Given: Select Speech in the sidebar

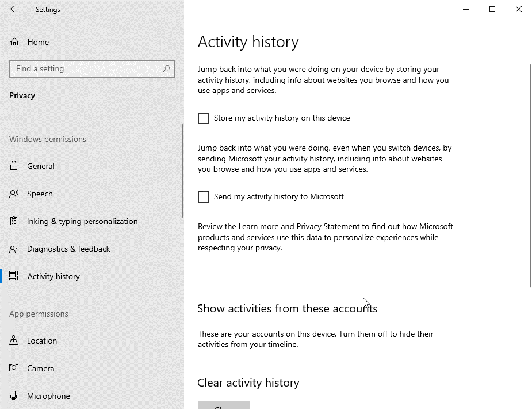Looking at the screenshot, I should tap(40, 194).
